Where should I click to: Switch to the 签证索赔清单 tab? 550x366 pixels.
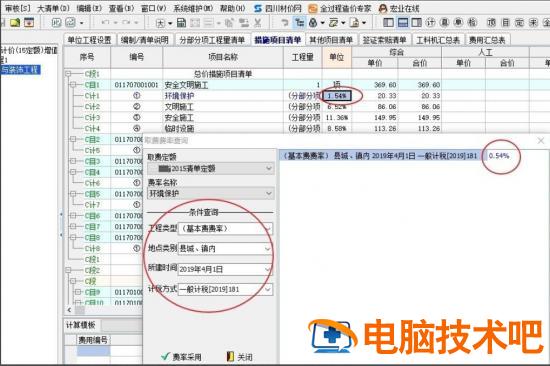(384, 40)
